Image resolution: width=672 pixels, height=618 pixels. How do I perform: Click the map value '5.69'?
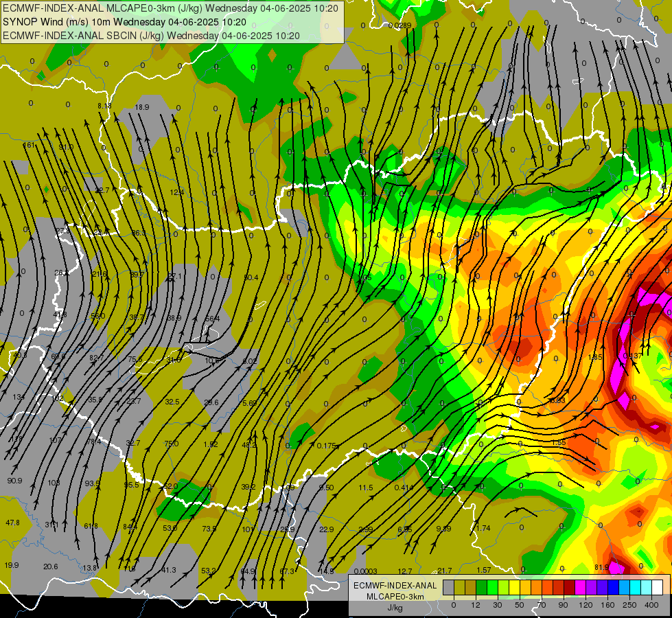(250, 402)
